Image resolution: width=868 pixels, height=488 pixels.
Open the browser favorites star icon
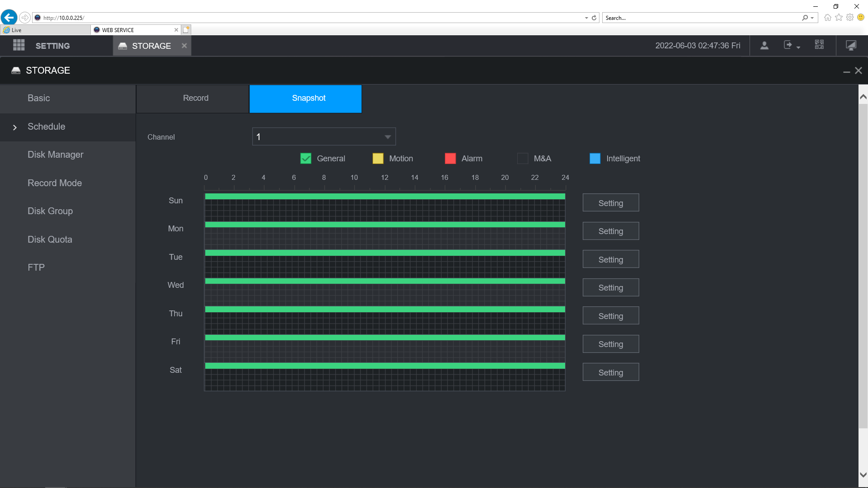pos(839,18)
